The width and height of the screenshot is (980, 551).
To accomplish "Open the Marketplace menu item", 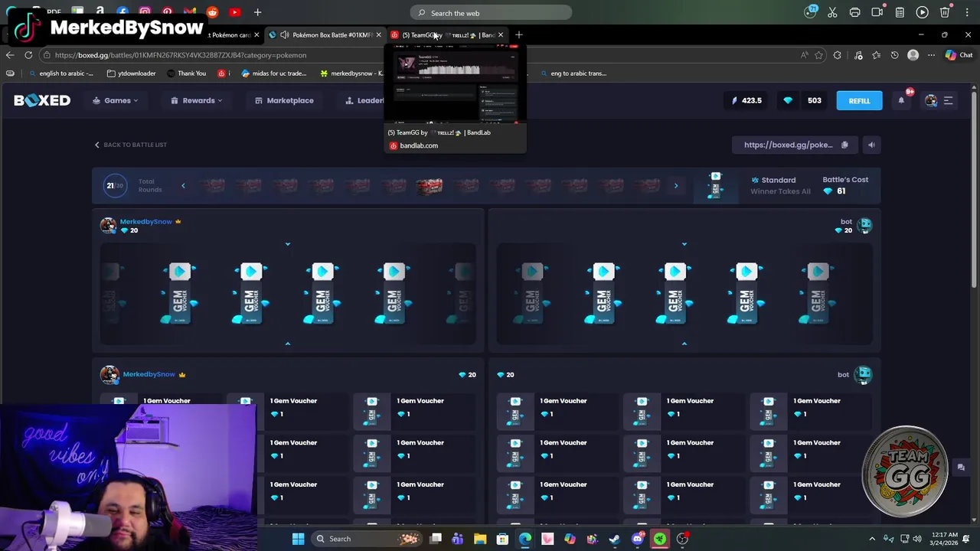I will click(x=284, y=100).
